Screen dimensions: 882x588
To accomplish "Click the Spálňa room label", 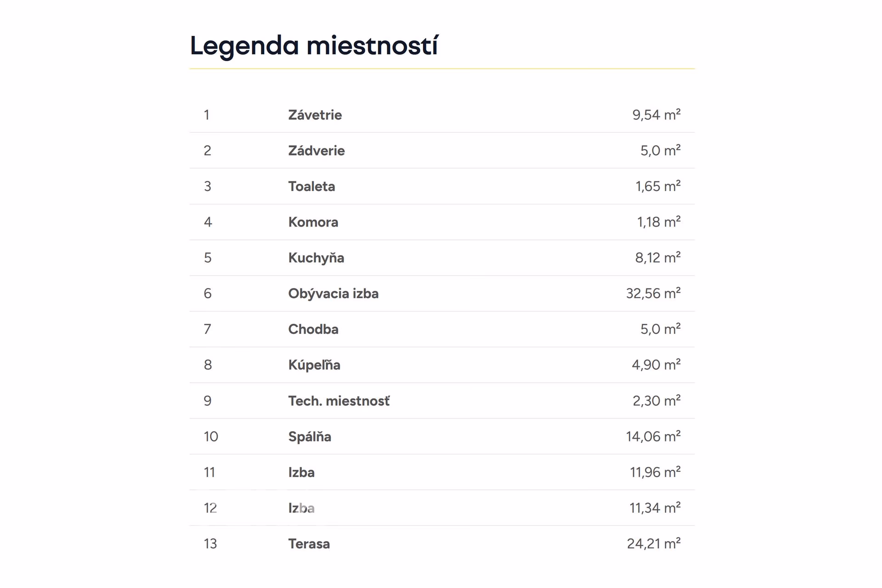I will (310, 437).
